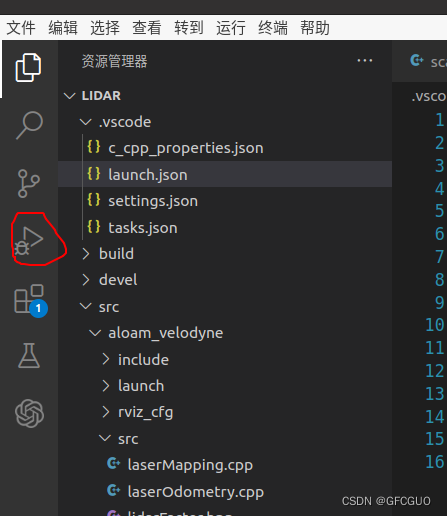Click the aloam_velodyne folder name

(166, 333)
